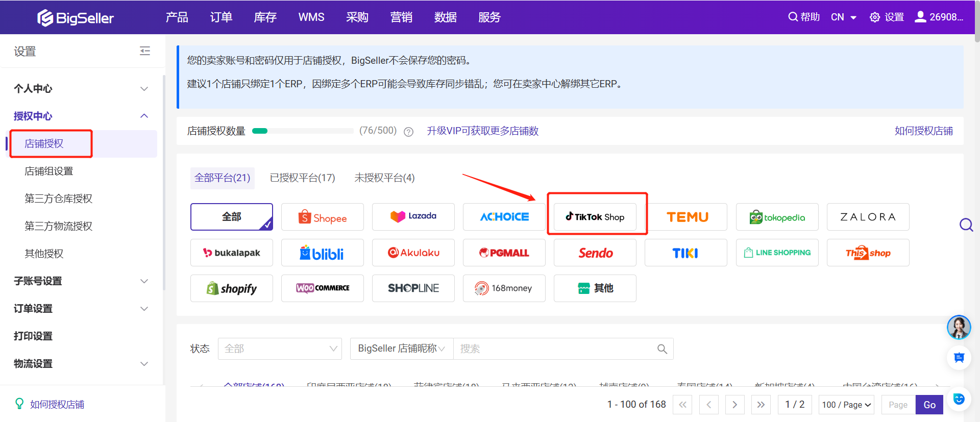The width and height of the screenshot is (980, 422).
Task: Open the customer service avatar
Action: 959,327
